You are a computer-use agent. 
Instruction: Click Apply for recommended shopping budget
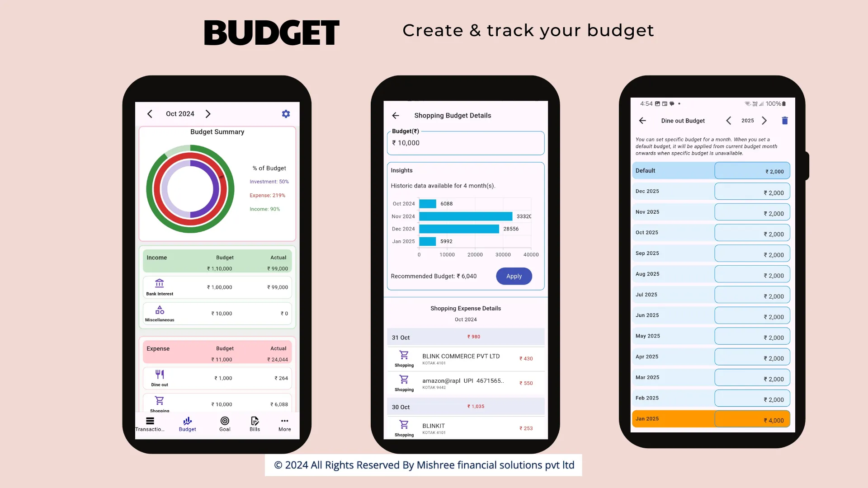tap(513, 276)
